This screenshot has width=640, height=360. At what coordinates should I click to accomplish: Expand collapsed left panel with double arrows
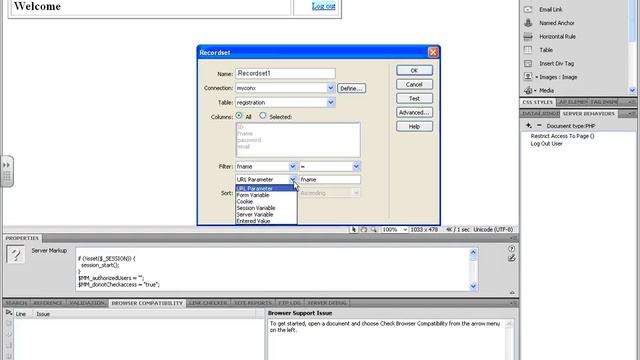pos(7,165)
